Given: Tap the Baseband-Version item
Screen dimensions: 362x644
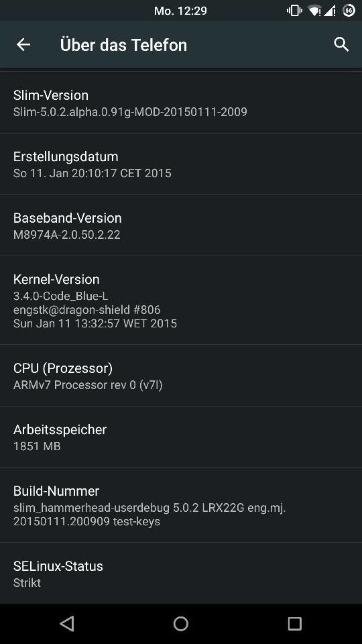Looking at the screenshot, I should click(x=181, y=225).
